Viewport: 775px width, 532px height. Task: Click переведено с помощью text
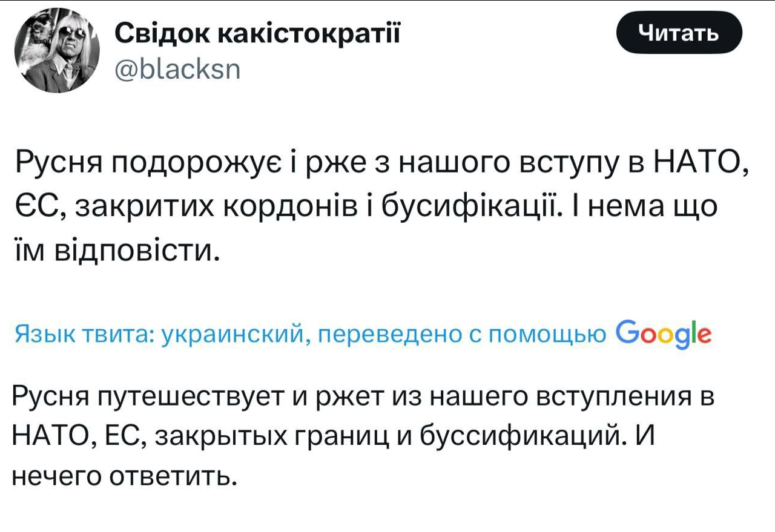click(461, 333)
